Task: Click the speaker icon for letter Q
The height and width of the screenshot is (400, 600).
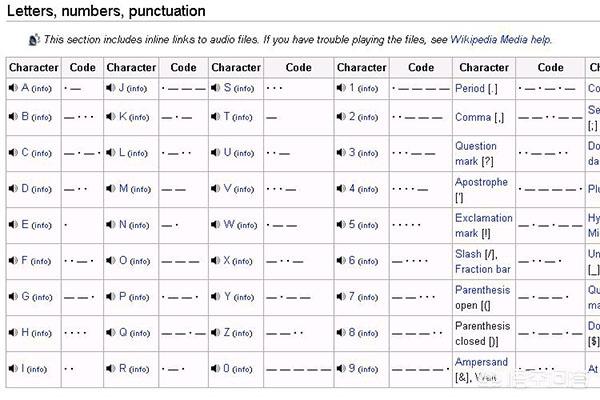Action: coord(111,332)
